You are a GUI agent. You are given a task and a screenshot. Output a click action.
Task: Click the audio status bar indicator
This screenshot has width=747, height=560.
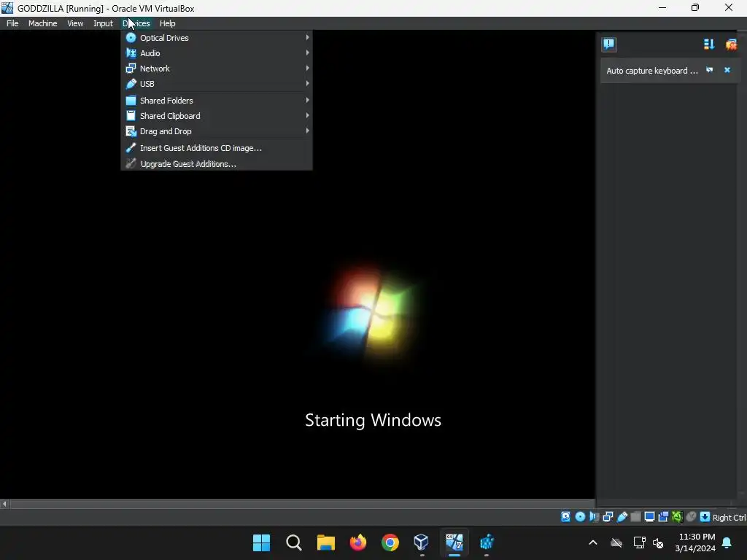[x=594, y=517]
